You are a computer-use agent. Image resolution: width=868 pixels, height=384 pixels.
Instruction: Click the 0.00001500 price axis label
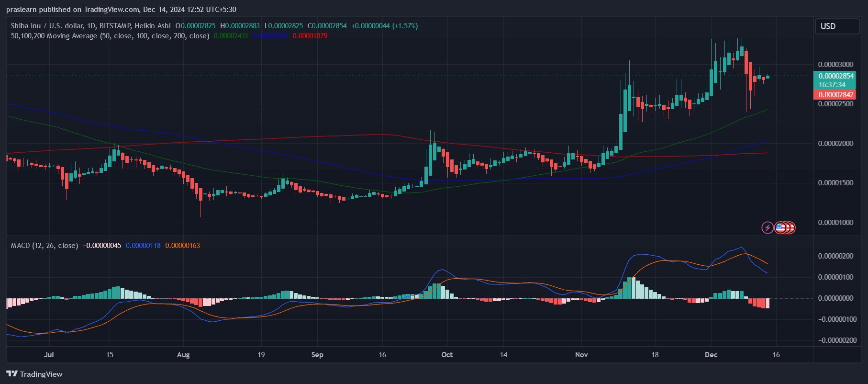(835, 183)
